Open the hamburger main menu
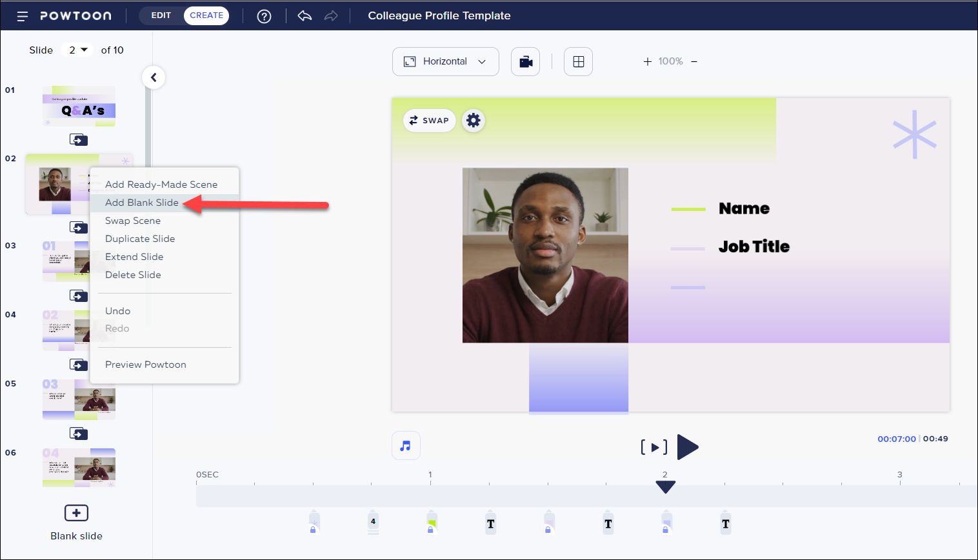The height and width of the screenshot is (560, 978). [x=23, y=16]
